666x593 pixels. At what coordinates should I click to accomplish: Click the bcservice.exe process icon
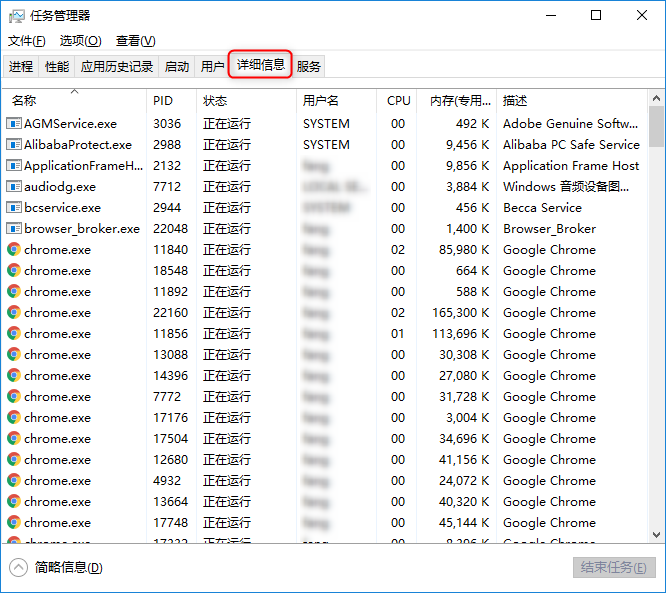14,208
